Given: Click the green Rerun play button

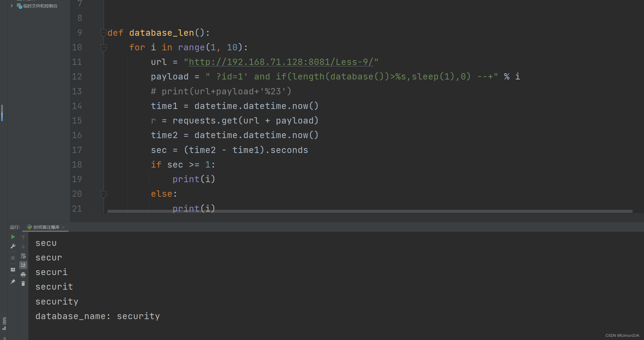Looking at the screenshot, I should pyautogui.click(x=13, y=237).
